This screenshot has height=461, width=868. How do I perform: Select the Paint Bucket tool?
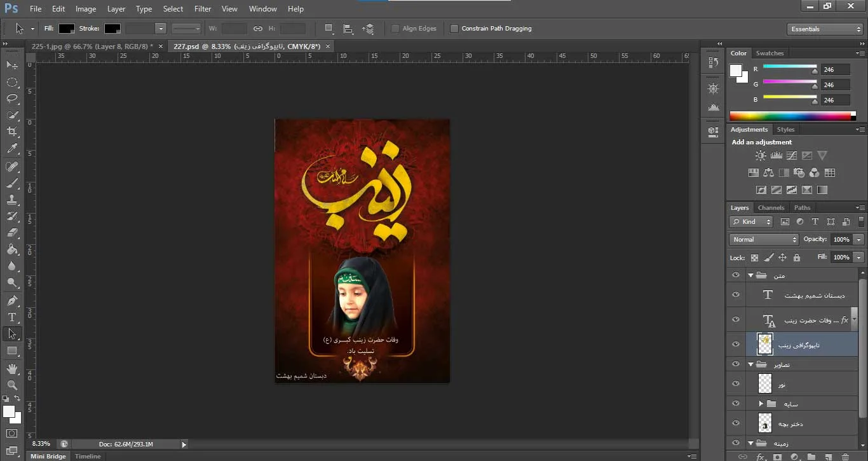[12, 250]
